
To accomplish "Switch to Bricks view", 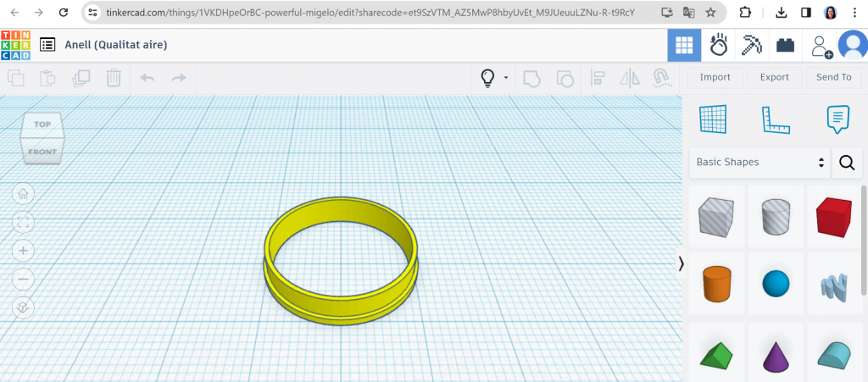I will (785, 45).
